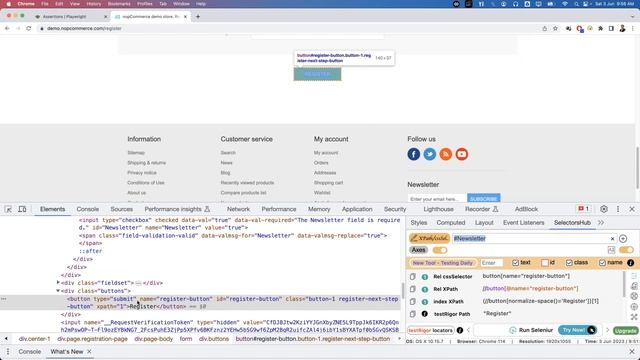Open the SelectorsHub image icon beside toggle
Viewport: 640px width, 360px height.
611,250
